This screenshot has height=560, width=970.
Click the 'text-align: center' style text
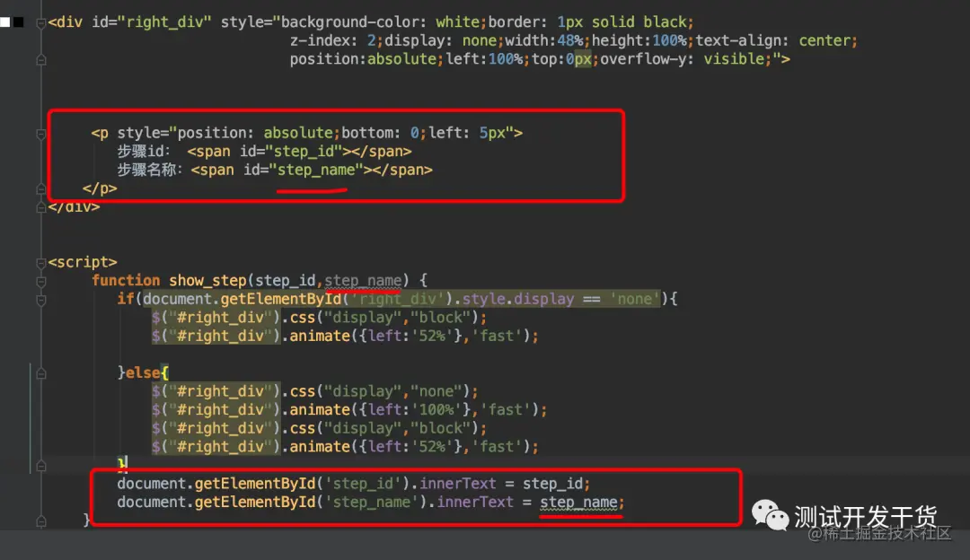772,40
